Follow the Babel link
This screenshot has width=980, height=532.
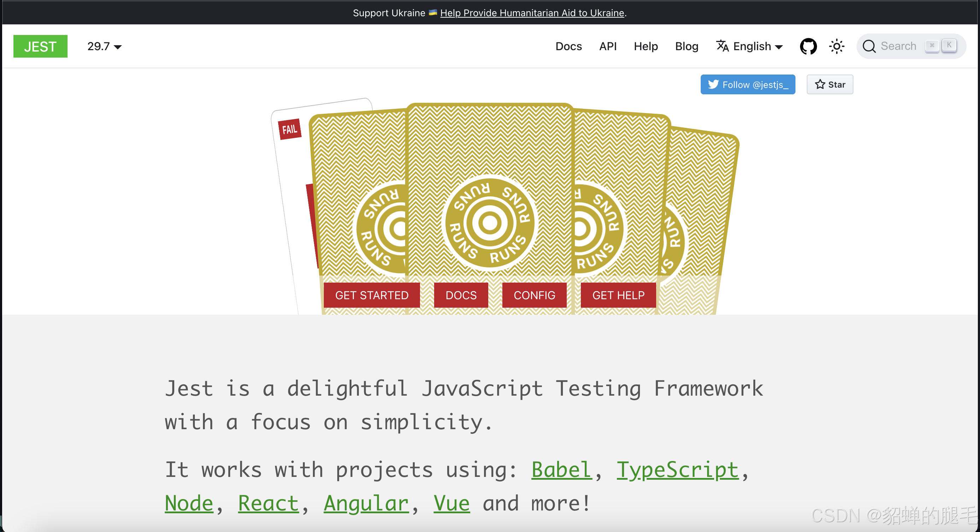coord(561,470)
